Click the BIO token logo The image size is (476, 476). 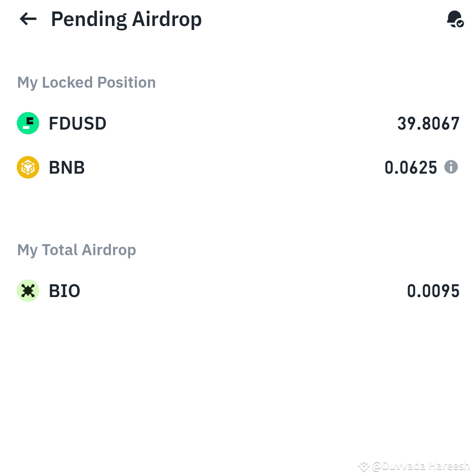tap(28, 291)
